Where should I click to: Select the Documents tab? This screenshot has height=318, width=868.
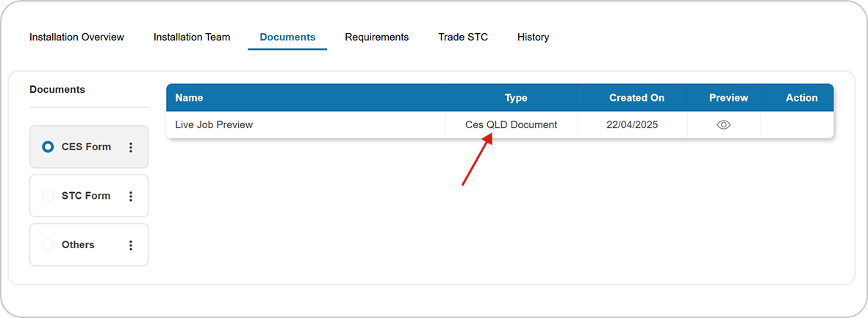pyautogui.click(x=287, y=37)
